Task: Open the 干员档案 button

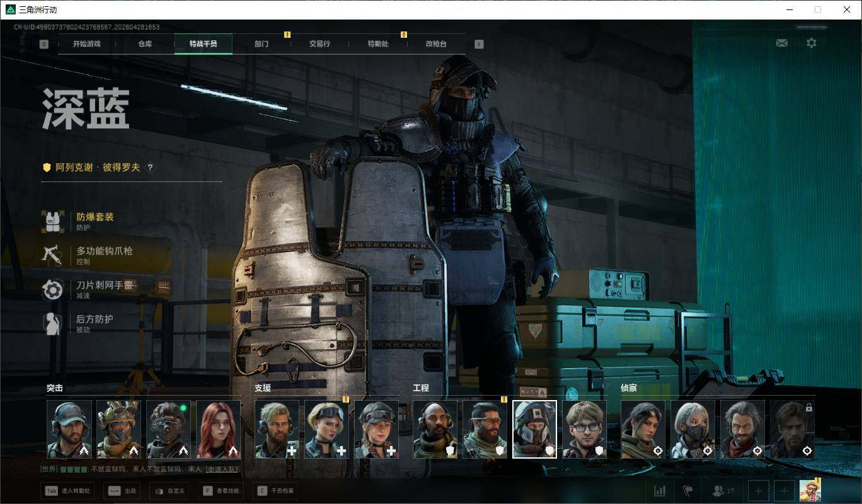Action: (x=274, y=491)
